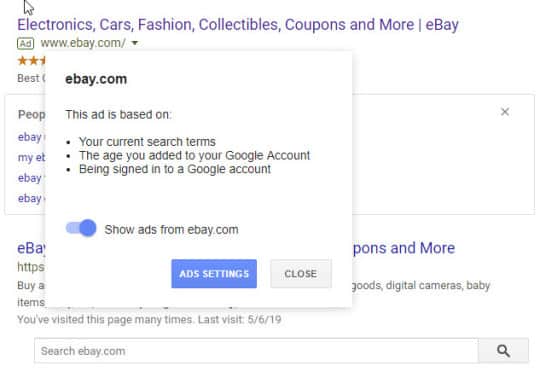Image resolution: width=540 pixels, height=377 pixels.
Task: Select the fourth ebay related search suggestion
Action: 31,198
